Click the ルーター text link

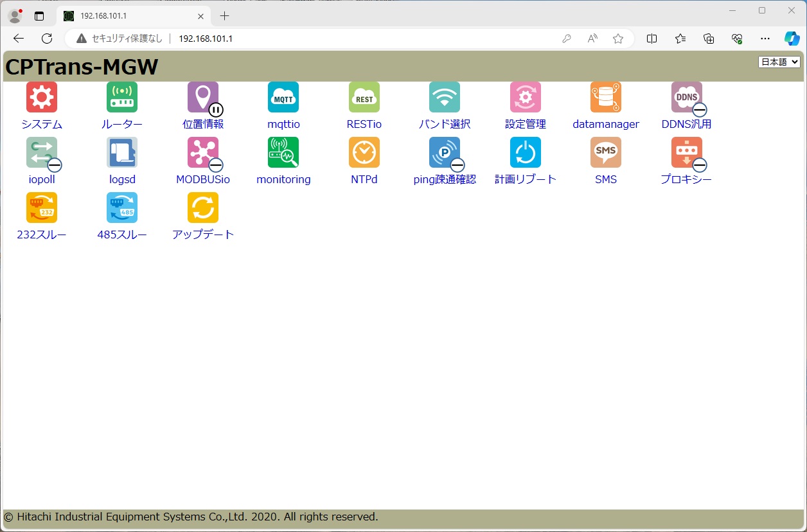pyautogui.click(x=122, y=124)
